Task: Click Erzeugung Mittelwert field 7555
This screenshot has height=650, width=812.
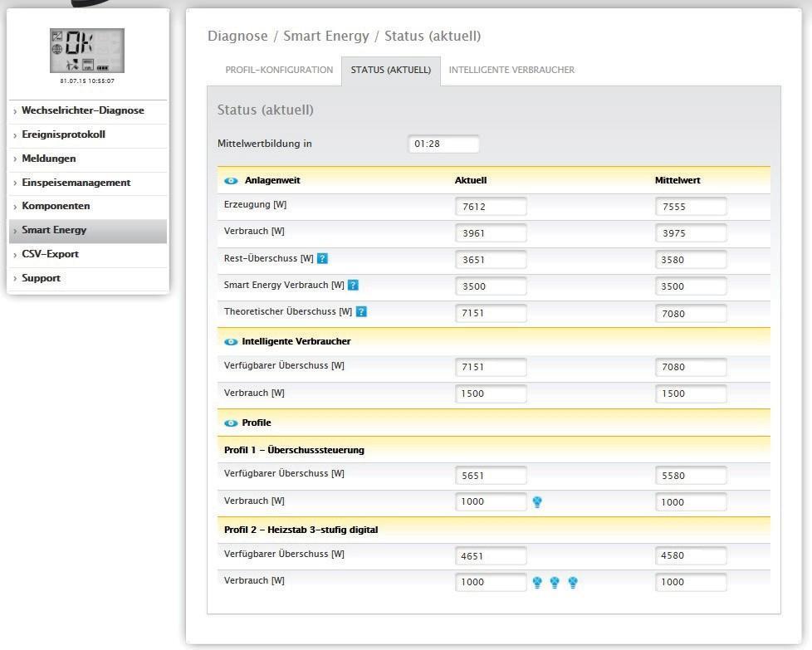Action: tap(691, 207)
